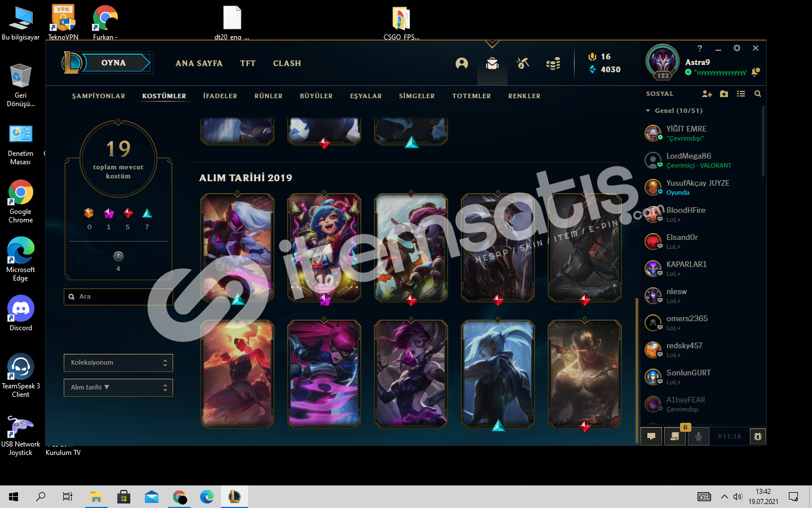Click the green status message under Astra9
The height and width of the screenshot is (508, 812).
tap(721, 73)
